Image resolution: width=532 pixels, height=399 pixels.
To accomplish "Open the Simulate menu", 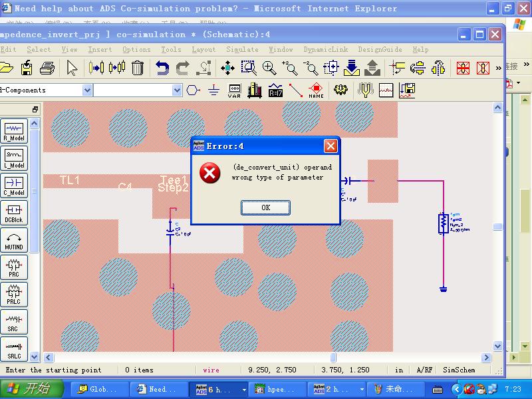I will click(x=242, y=49).
